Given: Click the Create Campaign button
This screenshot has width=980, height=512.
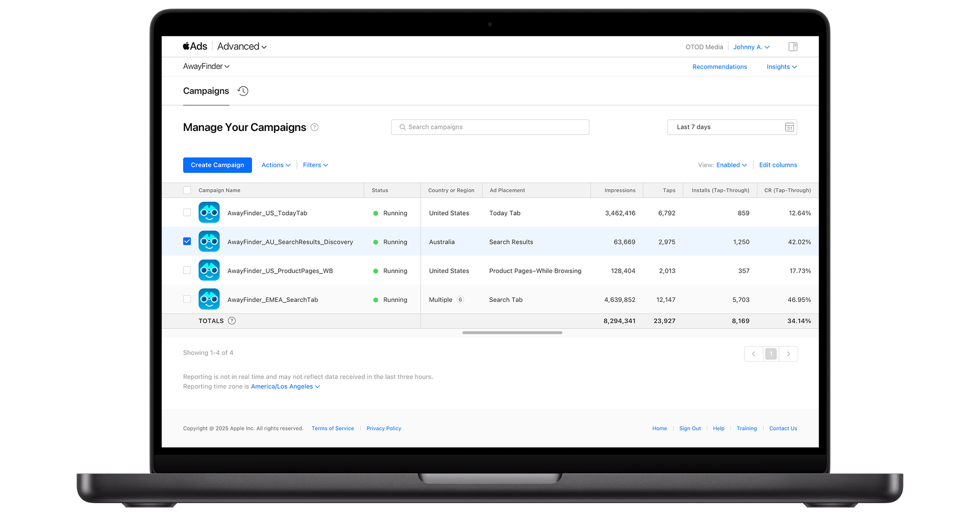Looking at the screenshot, I should point(217,165).
